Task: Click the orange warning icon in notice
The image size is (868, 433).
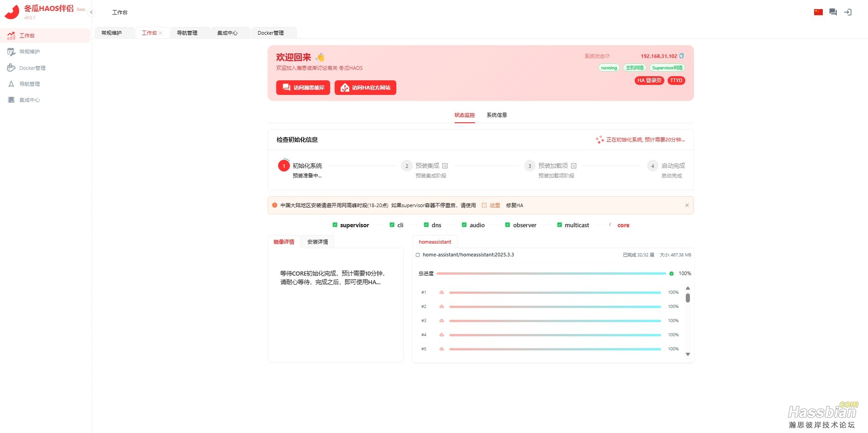Action: click(x=274, y=205)
